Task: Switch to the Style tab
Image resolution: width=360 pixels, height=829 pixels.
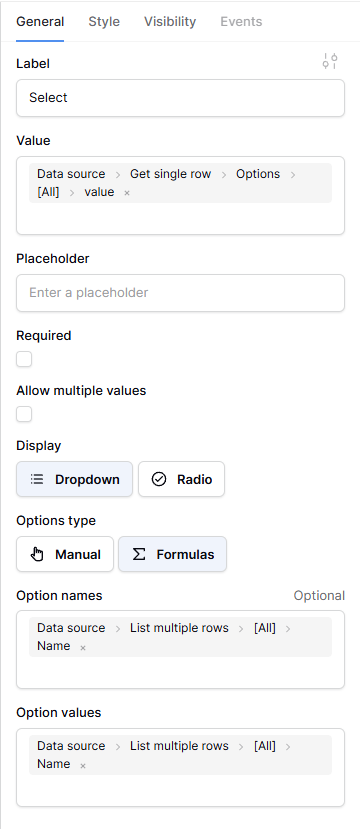Action: (x=104, y=22)
